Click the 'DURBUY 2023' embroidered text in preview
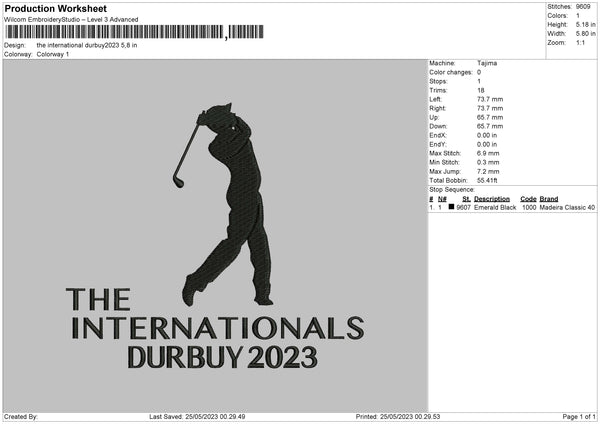Screen dimensions: 600x424 click(x=222, y=357)
